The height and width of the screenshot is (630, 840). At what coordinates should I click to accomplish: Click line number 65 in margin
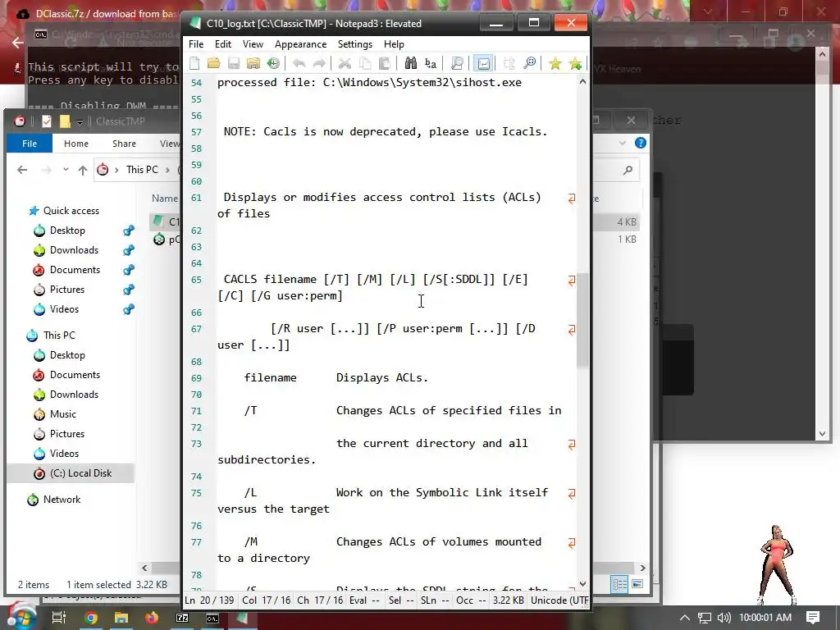tap(197, 281)
